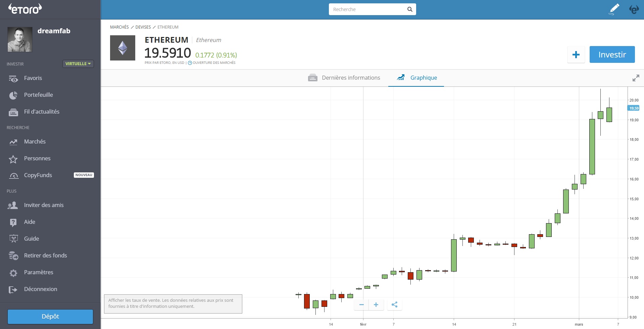This screenshot has height=329, width=644.
Task: Add Ethereum to watchlist with plus button
Action: click(x=576, y=54)
